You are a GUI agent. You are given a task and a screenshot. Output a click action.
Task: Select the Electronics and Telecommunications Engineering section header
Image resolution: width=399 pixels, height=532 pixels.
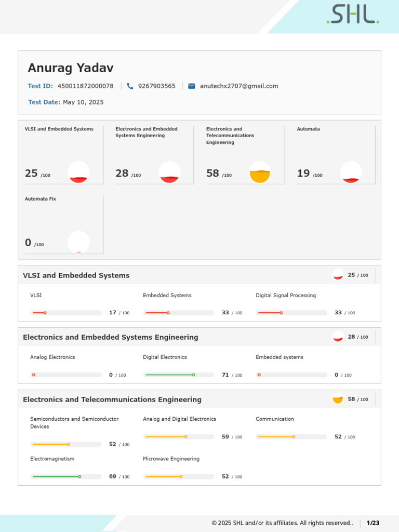[112, 400]
